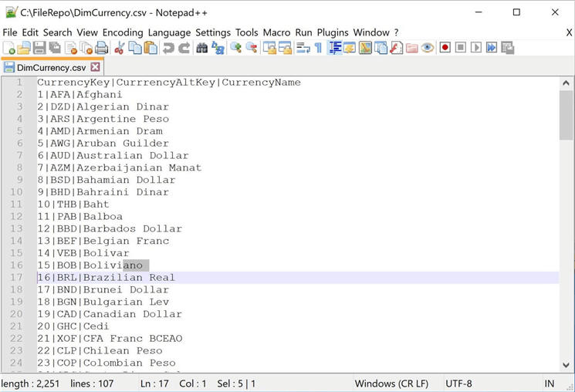
Task: Expand the Settings menu
Action: pyautogui.click(x=213, y=32)
